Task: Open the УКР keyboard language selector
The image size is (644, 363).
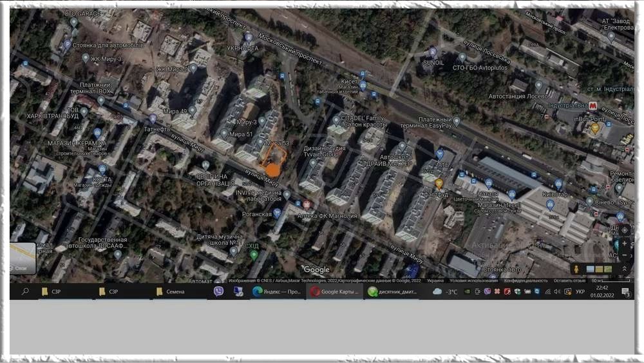Action: point(580,292)
